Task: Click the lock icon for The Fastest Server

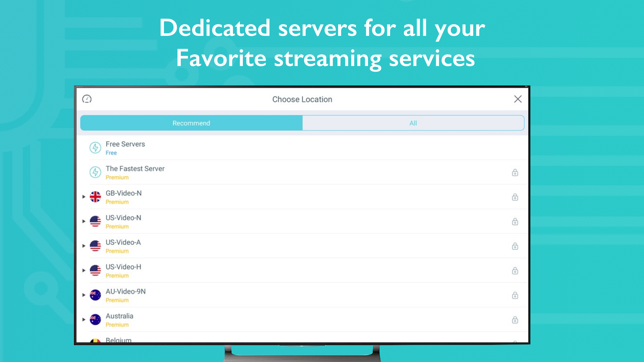Action: click(x=515, y=173)
